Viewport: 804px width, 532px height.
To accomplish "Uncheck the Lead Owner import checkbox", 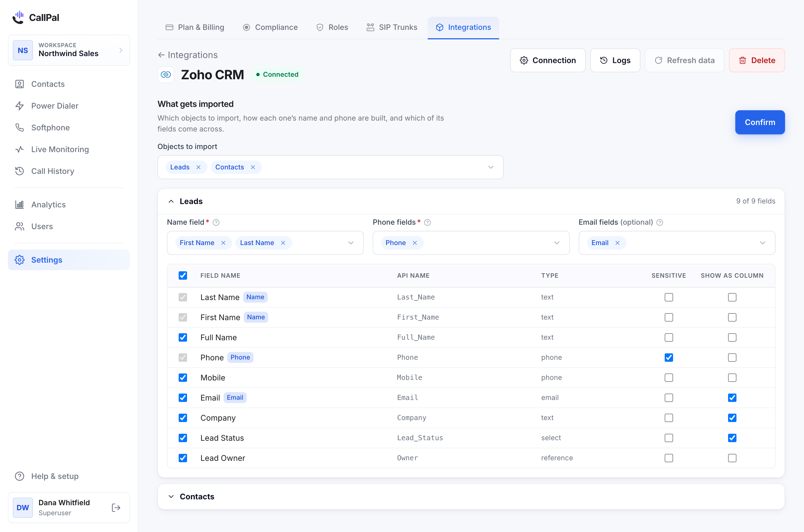I will [183, 458].
